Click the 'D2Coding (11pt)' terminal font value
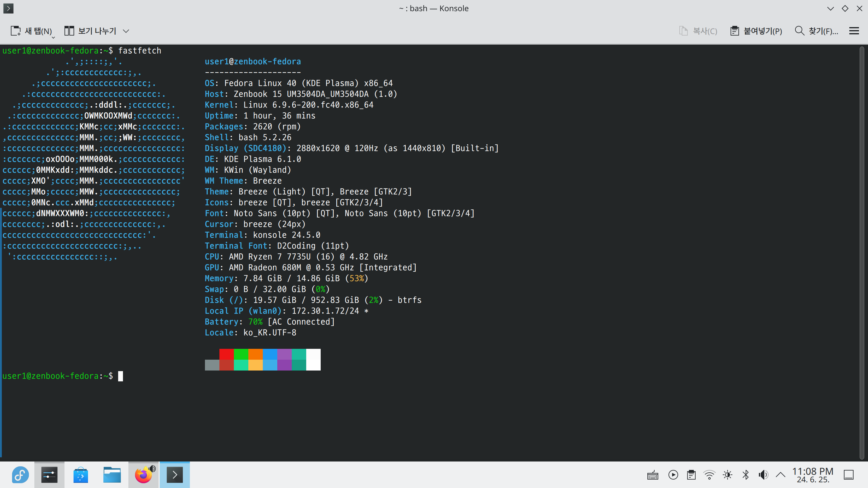 point(313,246)
